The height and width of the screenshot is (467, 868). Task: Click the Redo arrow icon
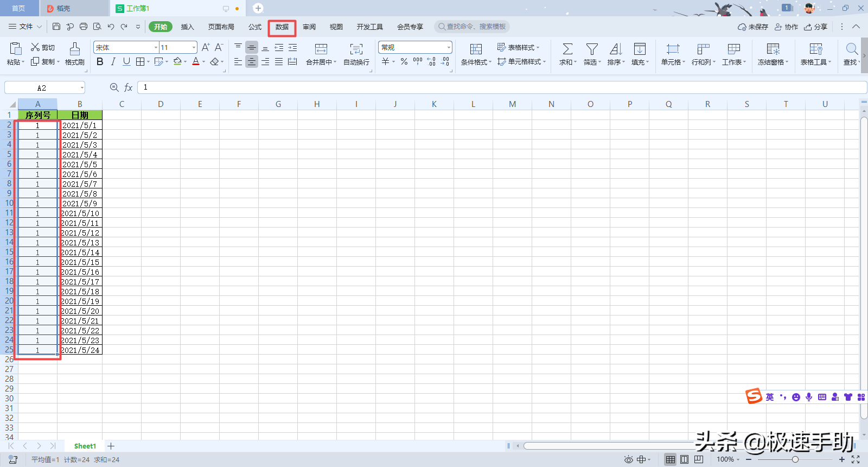click(124, 27)
